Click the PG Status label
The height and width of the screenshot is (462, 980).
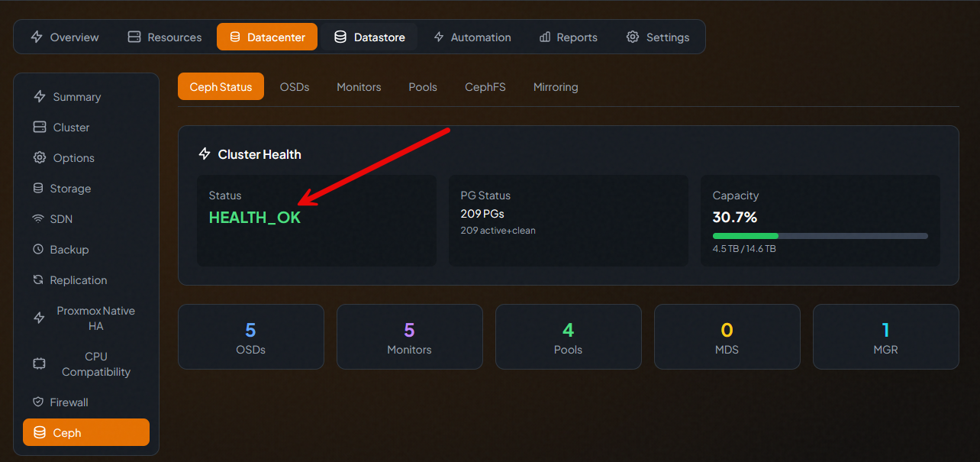(485, 195)
